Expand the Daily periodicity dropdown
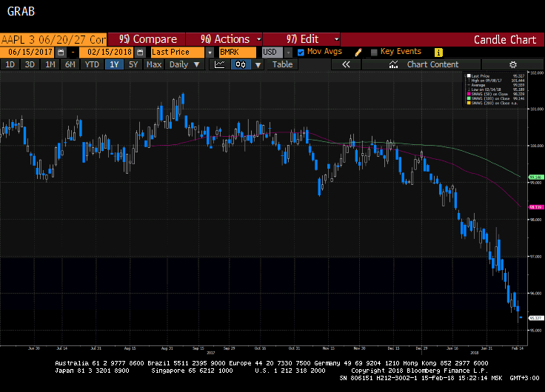 (x=184, y=64)
